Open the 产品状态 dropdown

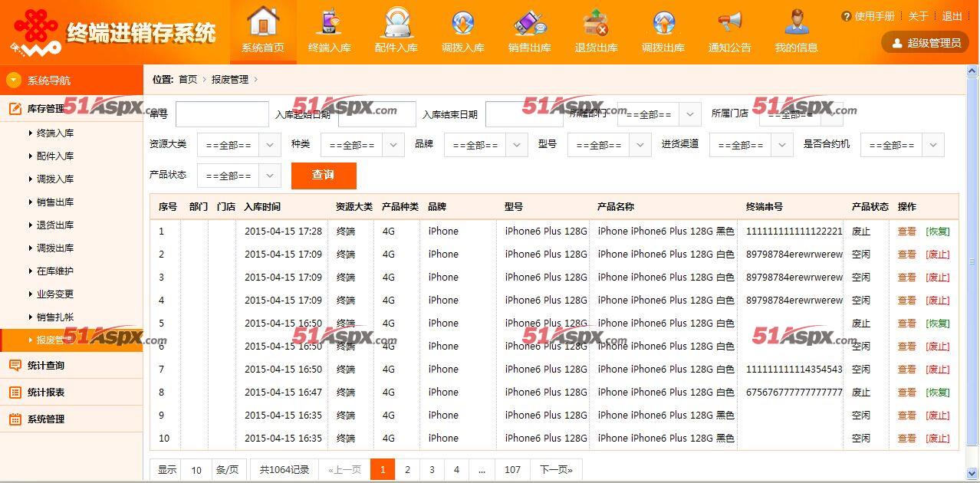[239, 176]
